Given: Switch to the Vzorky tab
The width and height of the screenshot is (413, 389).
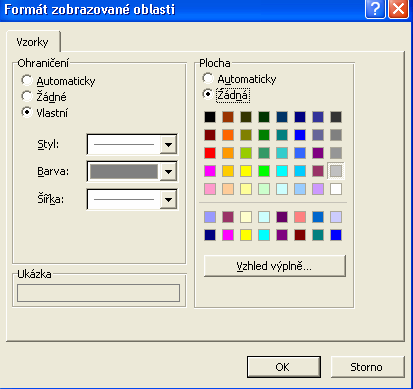Looking at the screenshot, I should pos(33,42).
